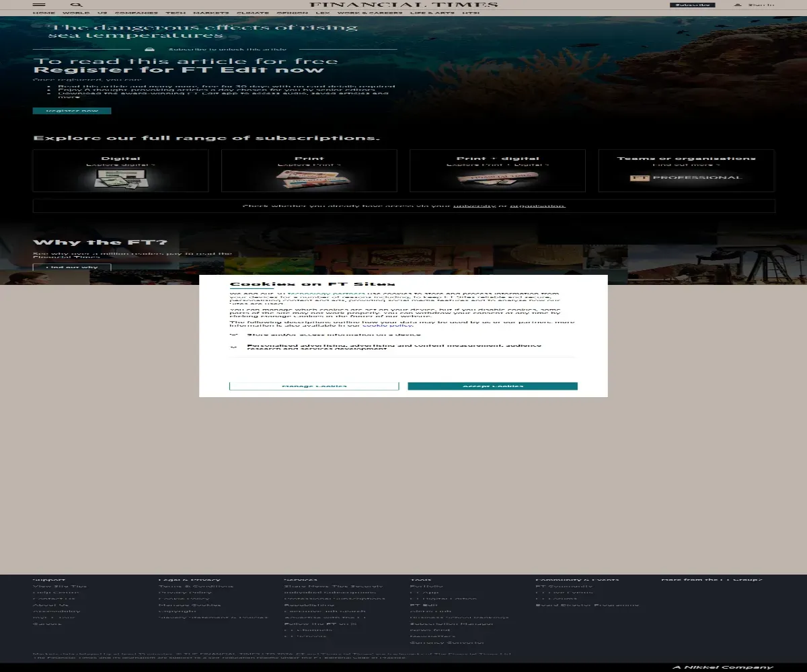Click Manage Cookies button in dialog

(x=314, y=386)
